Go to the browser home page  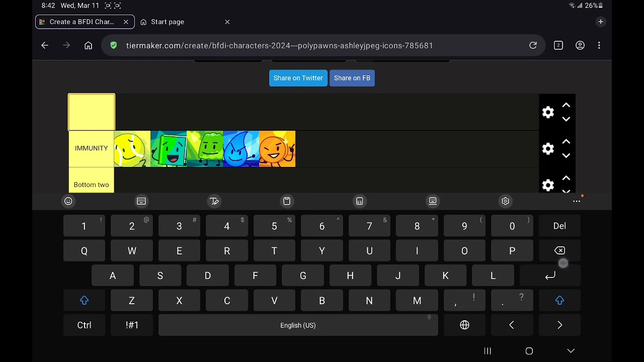89,45
